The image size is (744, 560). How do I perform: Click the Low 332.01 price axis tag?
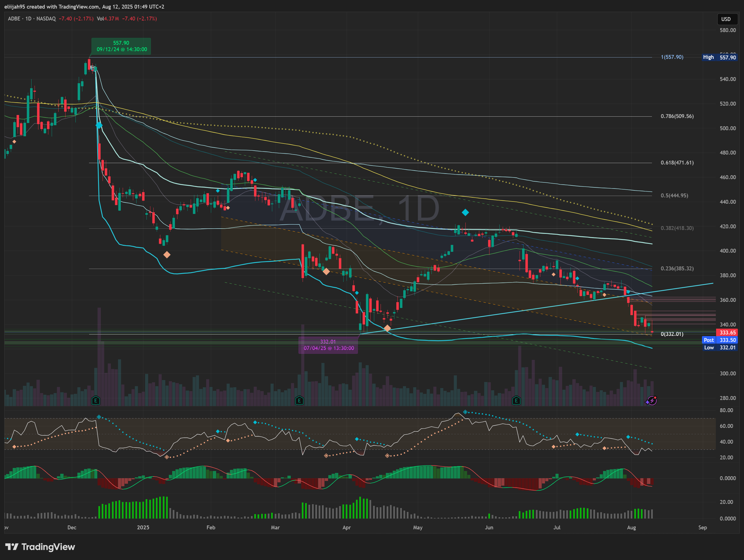click(720, 347)
